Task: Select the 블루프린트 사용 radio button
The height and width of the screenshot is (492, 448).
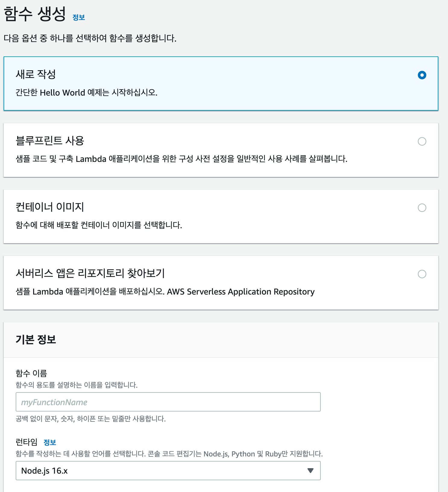Action: click(x=422, y=141)
